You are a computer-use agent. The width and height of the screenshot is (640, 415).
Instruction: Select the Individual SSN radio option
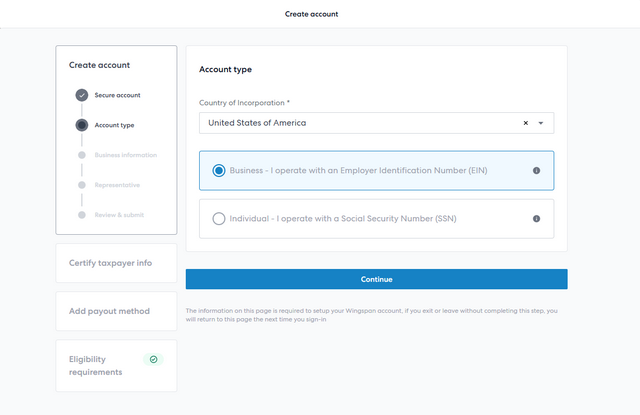(219, 219)
